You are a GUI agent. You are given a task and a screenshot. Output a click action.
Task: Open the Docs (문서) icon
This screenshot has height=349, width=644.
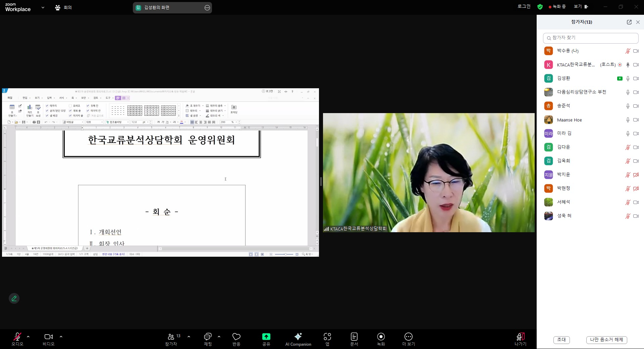pos(354,337)
